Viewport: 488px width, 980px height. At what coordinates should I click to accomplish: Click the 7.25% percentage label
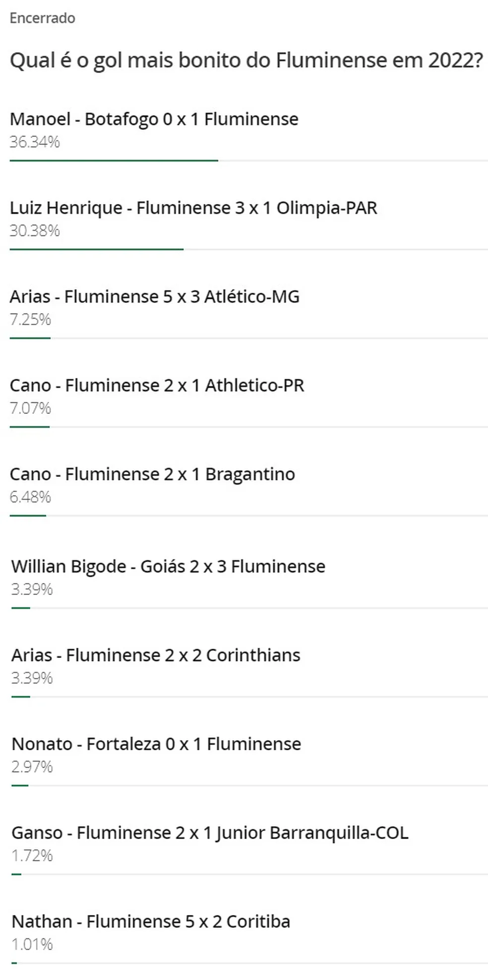(x=30, y=320)
